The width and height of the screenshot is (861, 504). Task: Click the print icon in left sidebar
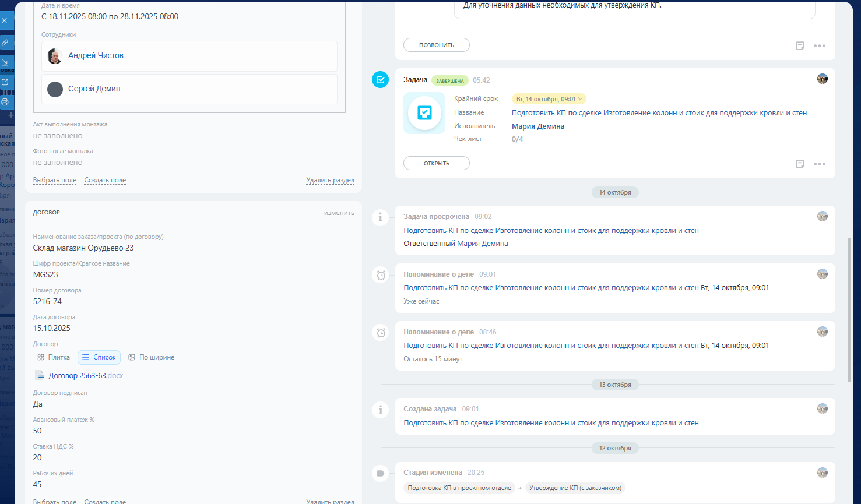pos(5,102)
